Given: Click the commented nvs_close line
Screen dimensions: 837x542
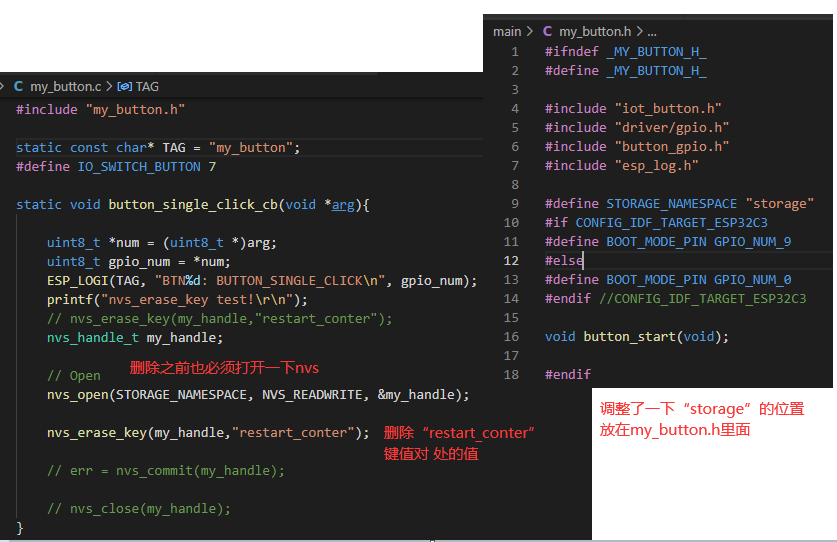Looking at the screenshot, I should tap(139, 508).
